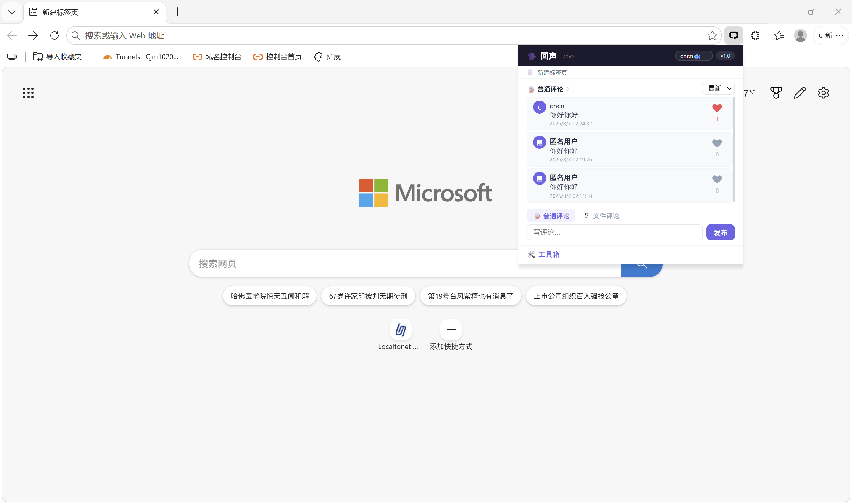Open the apps grid launcher
Image resolution: width=852 pixels, height=504 pixels.
(x=28, y=93)
